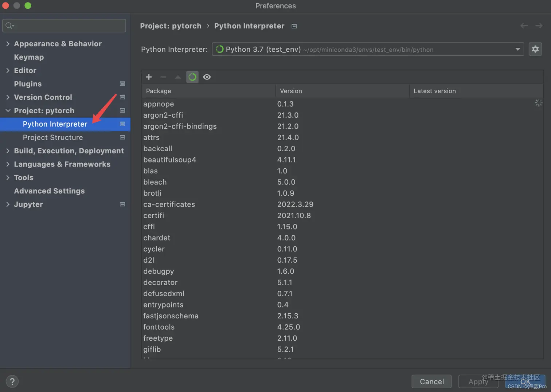551x392 pixels.
Task: Sort by Package column header
Action: (208, 91)
